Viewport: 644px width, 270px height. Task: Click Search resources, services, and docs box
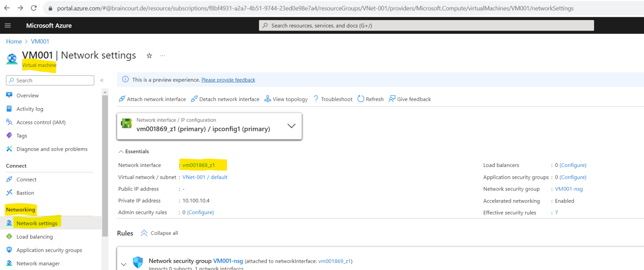[426, 26]
